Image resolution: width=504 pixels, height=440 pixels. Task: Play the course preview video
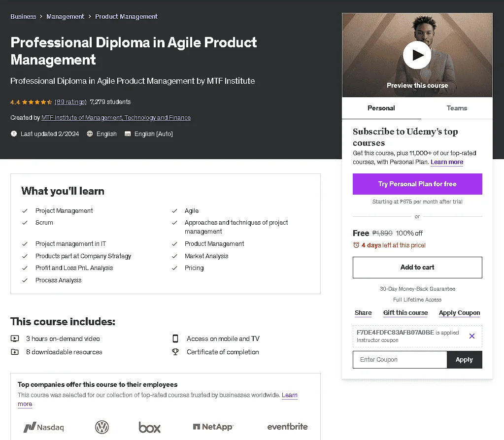click(417, 55)
